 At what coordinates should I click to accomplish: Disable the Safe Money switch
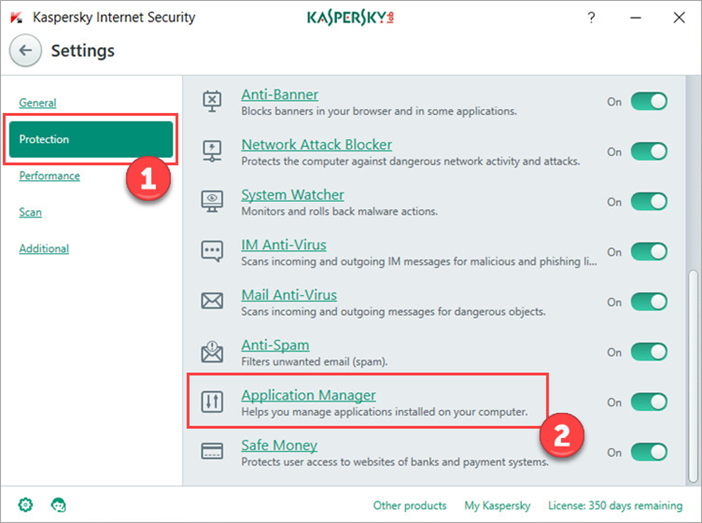[x=649, y=452]
